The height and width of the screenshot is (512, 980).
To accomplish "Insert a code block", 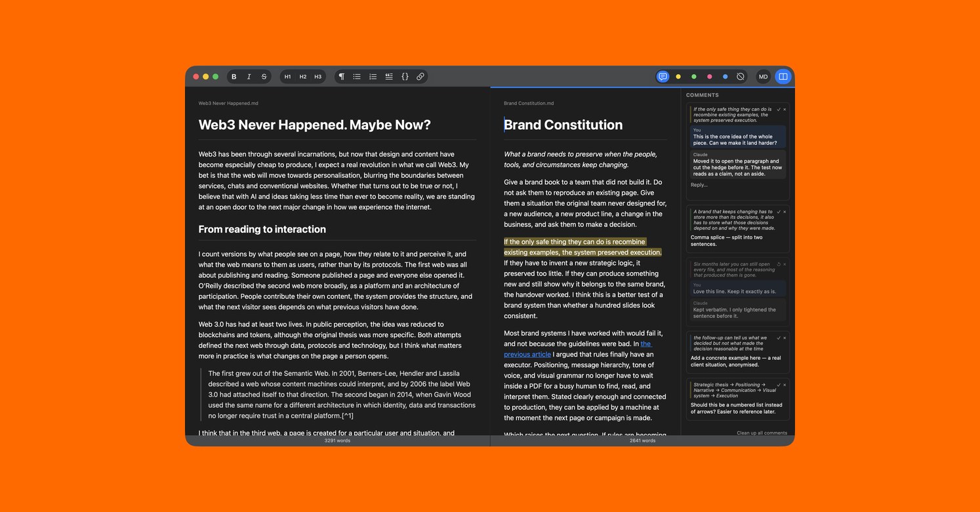I will click(405, 77).
